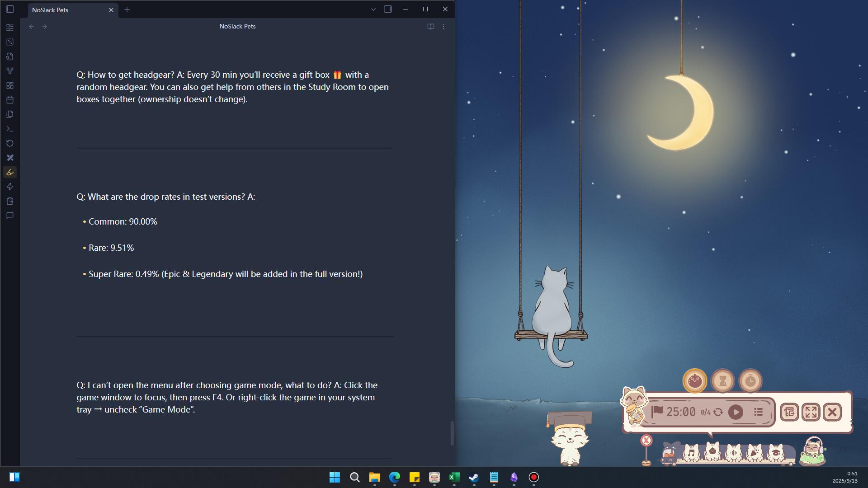The width and height of the screenshot is (868, 488).
Task: Toggle reading view for the NoSlack Pets note
Action: tap(430, 26)
